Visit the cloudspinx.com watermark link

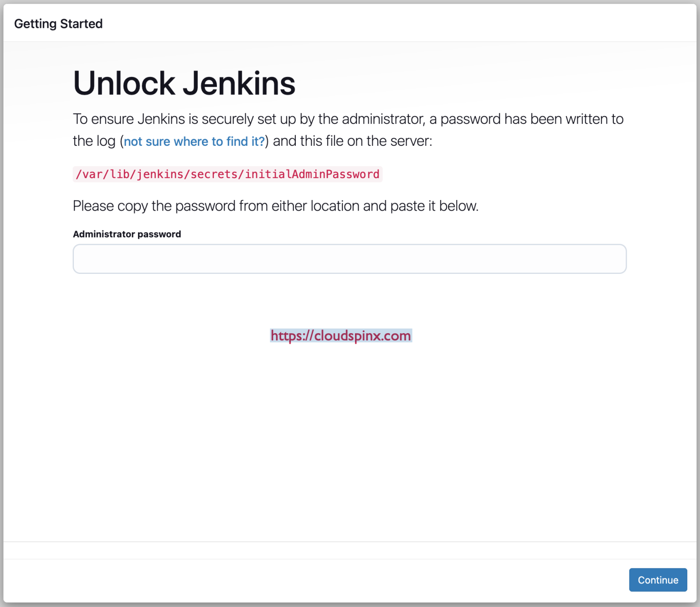point(341,336)
